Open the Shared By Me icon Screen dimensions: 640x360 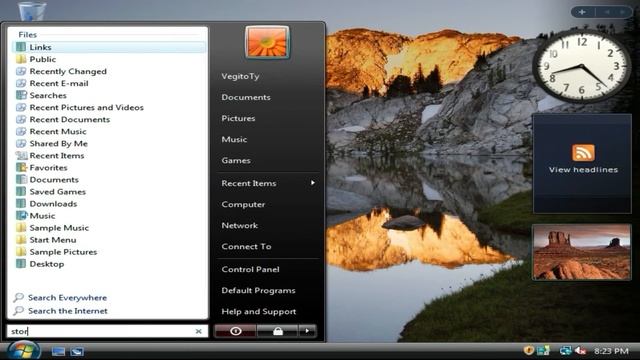[21, 144]
